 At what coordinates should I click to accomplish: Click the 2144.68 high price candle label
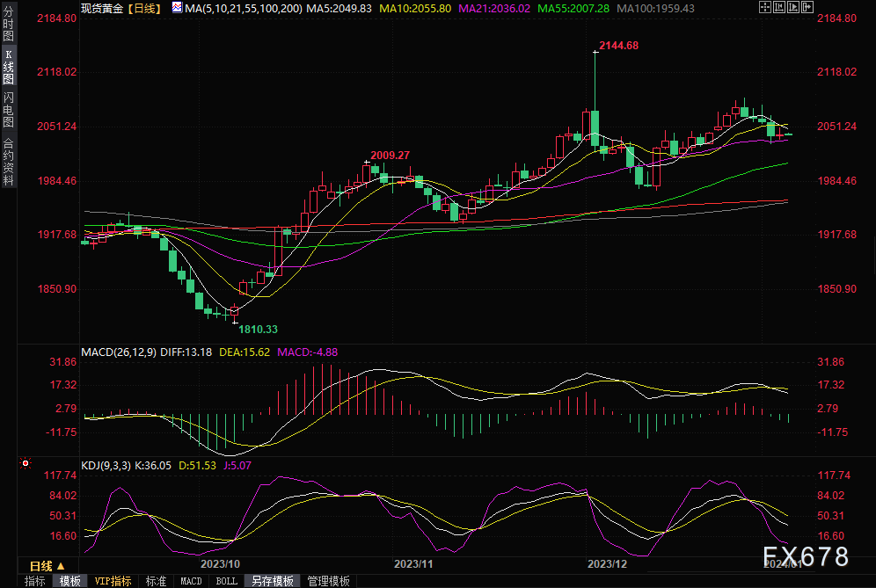click(x=618, y=45)
